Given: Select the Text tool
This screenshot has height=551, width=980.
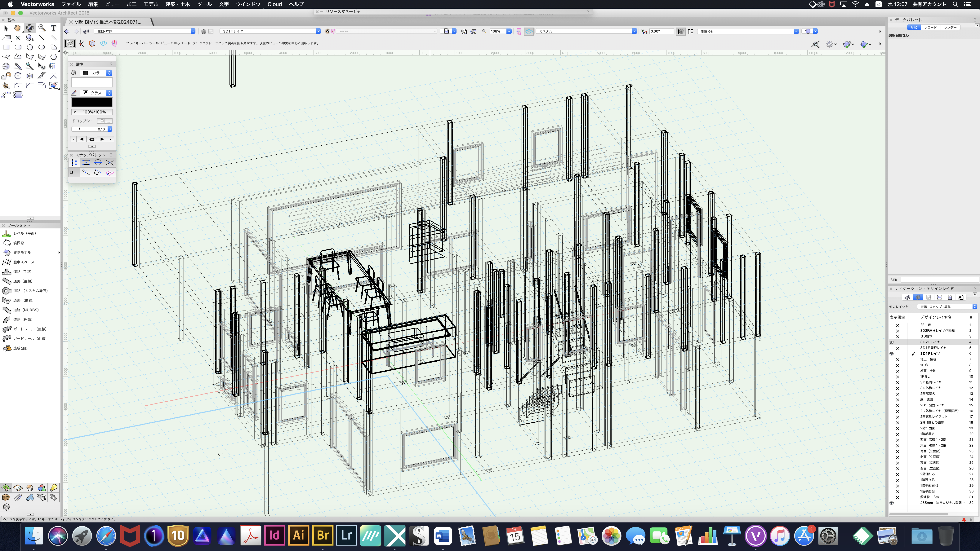Looking at the screenshot, I should (54, 28).
